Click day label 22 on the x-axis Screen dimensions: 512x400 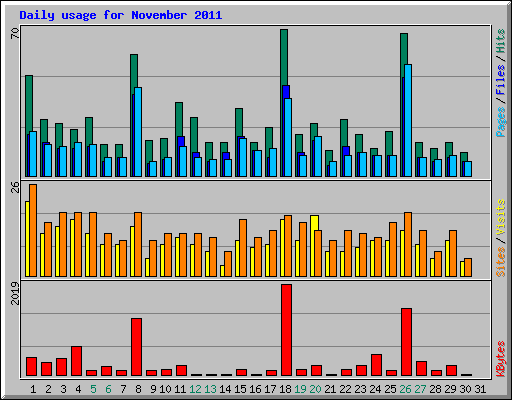pyautogui.click(x=345, y=389)
